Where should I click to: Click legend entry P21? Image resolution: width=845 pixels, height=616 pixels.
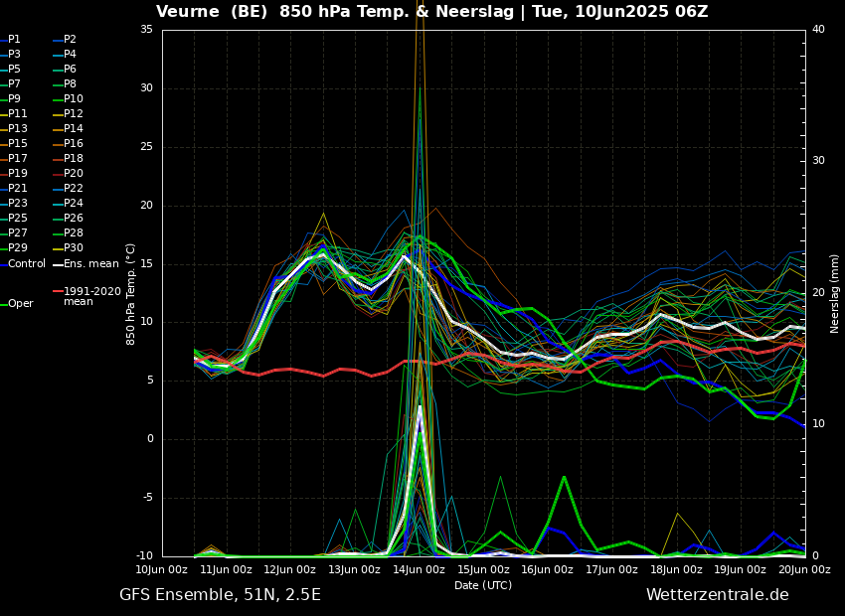[14, 189]
